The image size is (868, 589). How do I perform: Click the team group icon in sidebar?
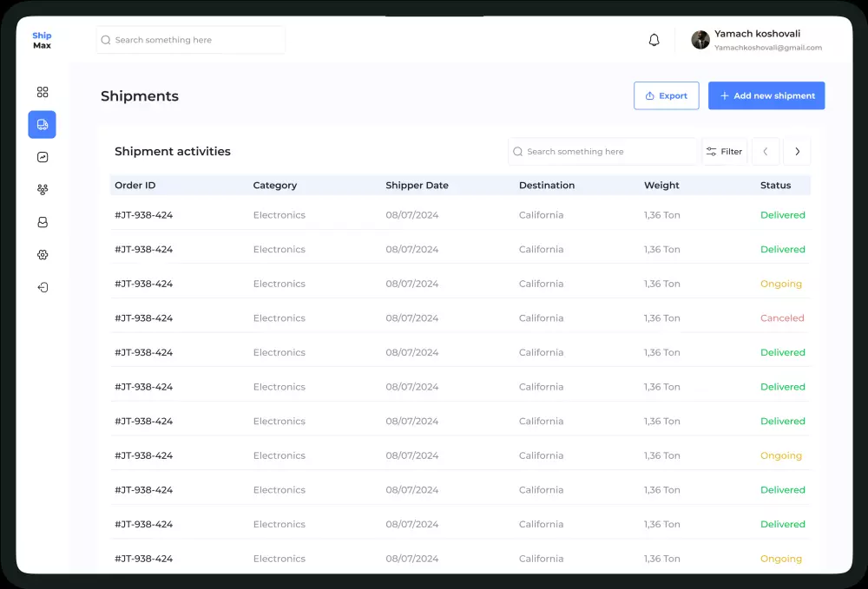pyautogui.click(x=43, y=189)
